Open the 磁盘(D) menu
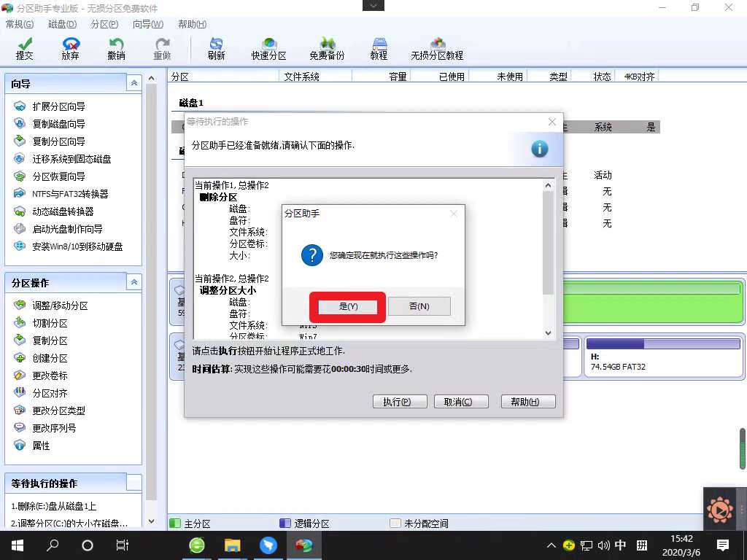This screenshot has width=747, height=560. click(63, 24)
